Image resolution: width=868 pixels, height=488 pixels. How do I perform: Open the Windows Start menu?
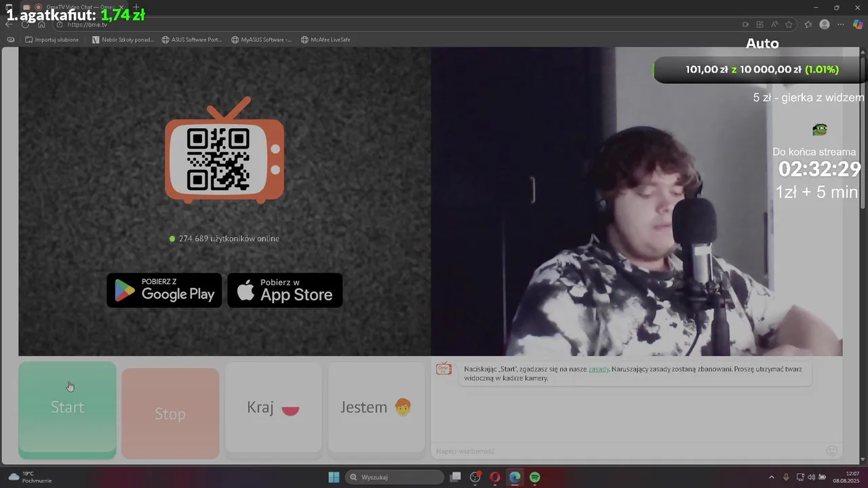pos(334,477)
